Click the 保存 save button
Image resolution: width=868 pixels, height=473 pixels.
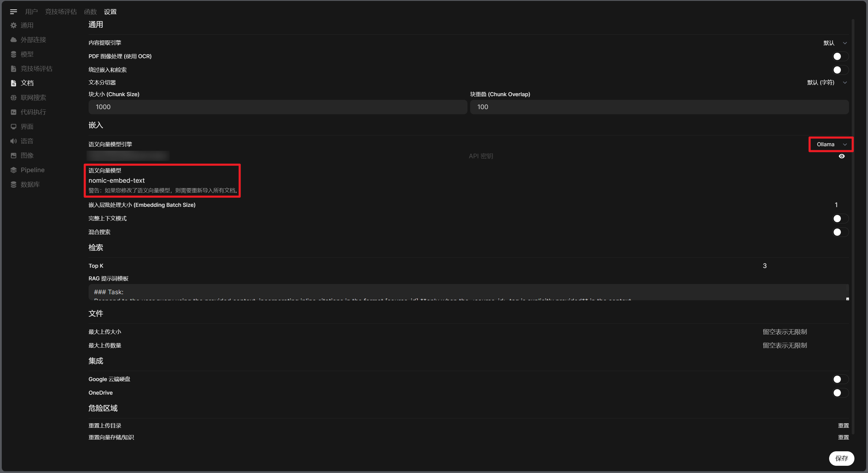pyautogui.click(x=841, y=458)
